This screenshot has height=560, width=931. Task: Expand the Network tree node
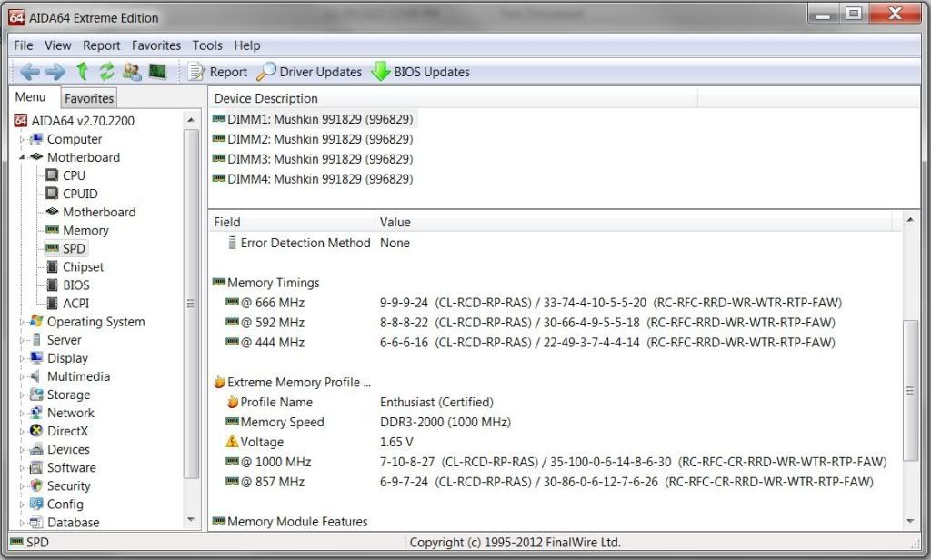[x=22, y=414]
